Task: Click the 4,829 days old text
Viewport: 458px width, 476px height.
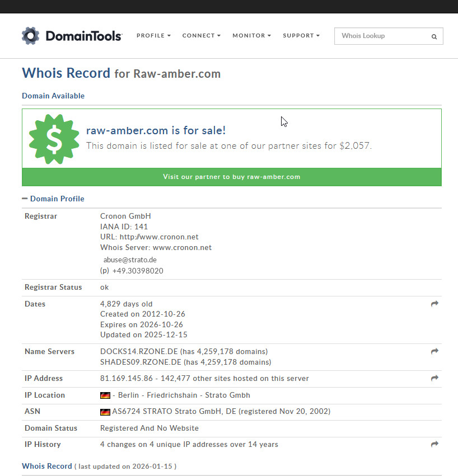Action: click(127, 304)
